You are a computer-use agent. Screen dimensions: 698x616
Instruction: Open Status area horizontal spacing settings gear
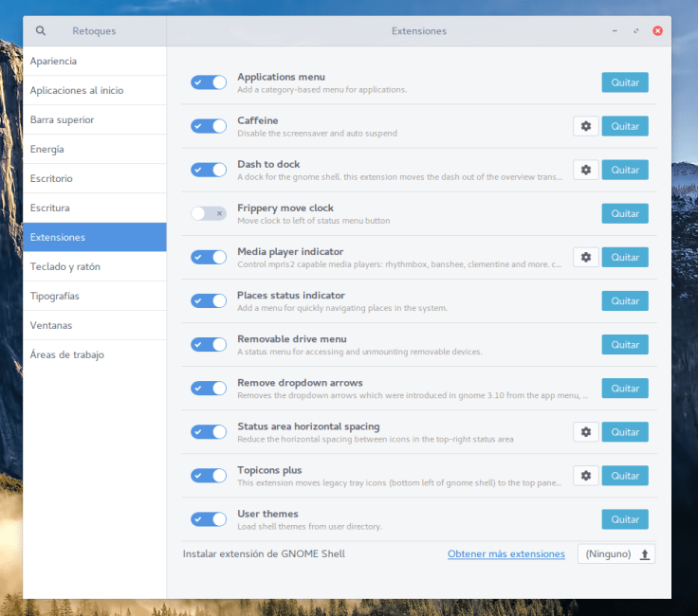click(586, 431)
